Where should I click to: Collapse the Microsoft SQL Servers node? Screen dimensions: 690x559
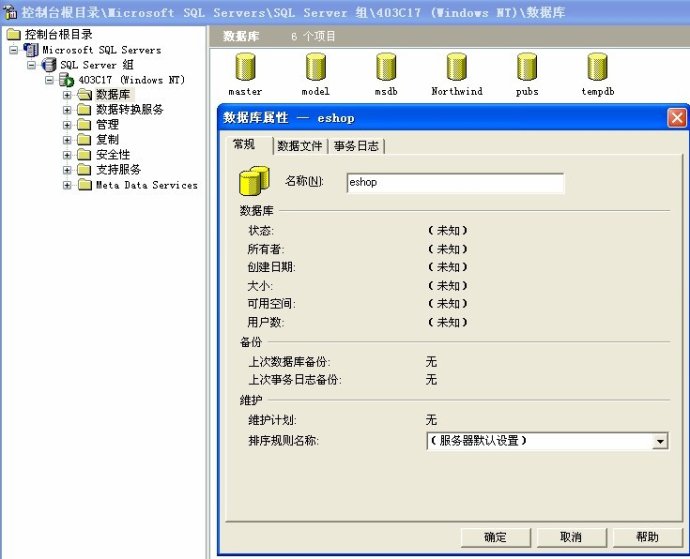[x=14, y=50]
